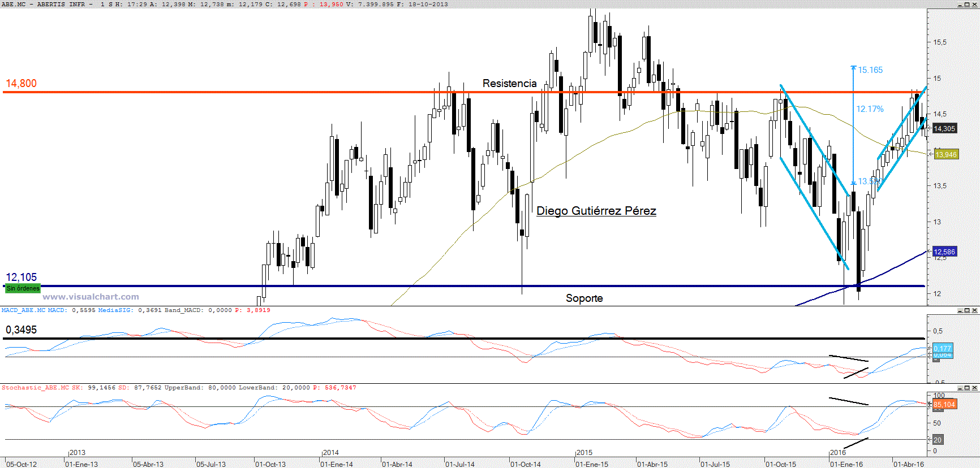980x468 pixels.
Task: Click the '01-Oct-14' date label
Action: click(526, 464)
